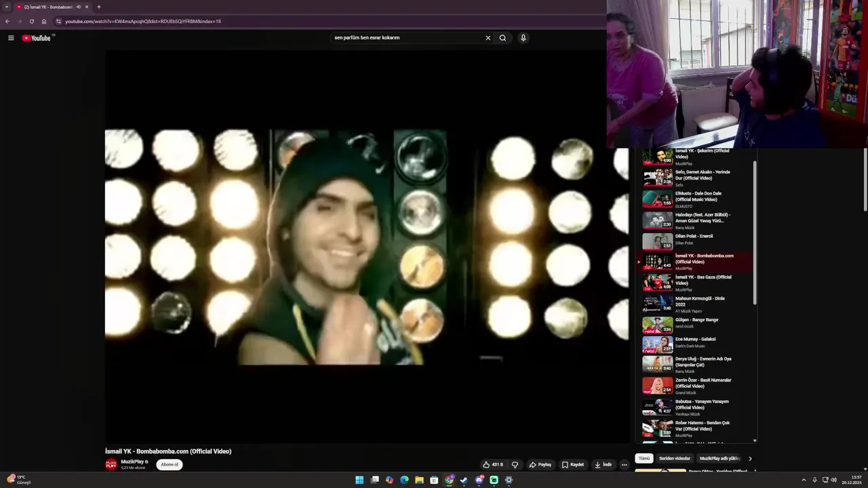
Task: Reload the page with the refresh icon
Action: point(31,21)
